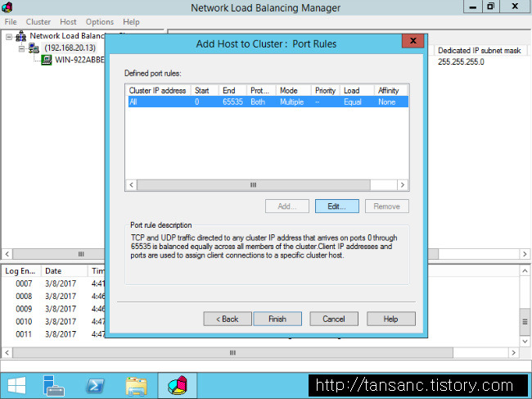Select the Network Load Balancing Clusters root icon
Image resolution: width=532 pixels, height=399 pixels.
click(x=21, y=36)
